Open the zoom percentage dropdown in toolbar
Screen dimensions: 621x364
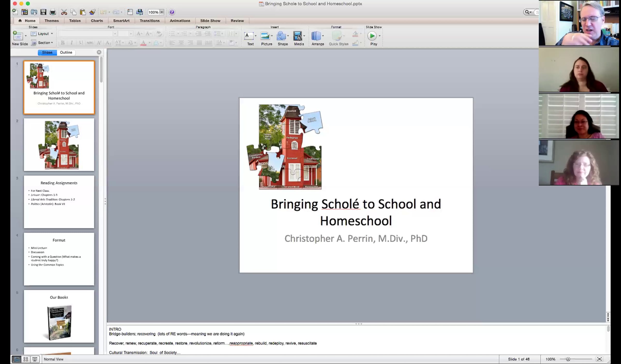coord(162,12)
